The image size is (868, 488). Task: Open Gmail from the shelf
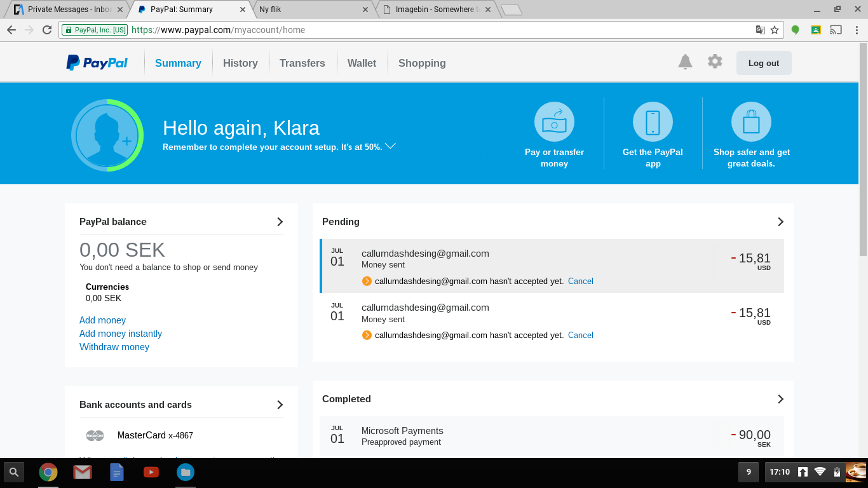point(83,472)
